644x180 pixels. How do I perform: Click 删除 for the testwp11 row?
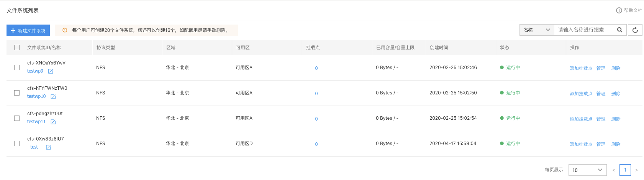pyautogui.click(x=616, y=119)
